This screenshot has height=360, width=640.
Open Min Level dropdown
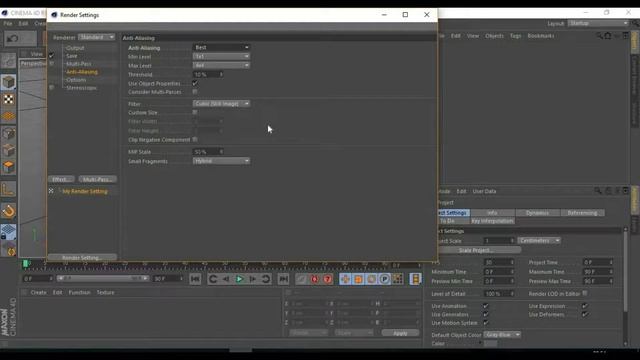(x=221, y=56)
